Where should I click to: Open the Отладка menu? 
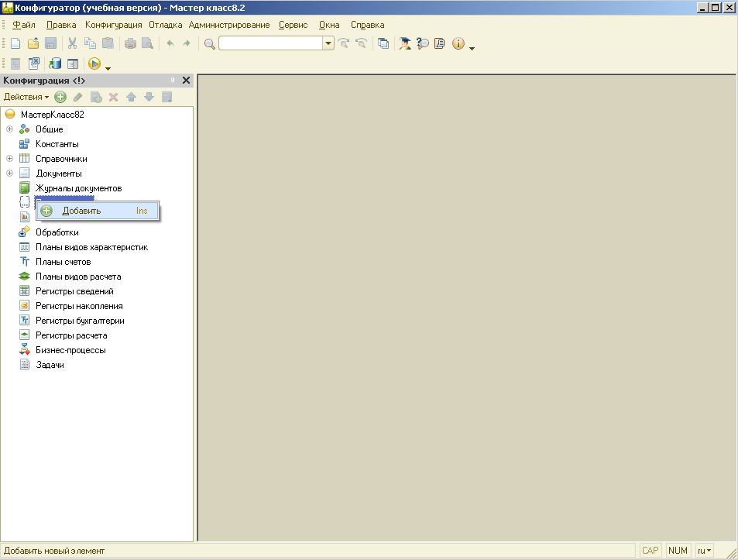(165, 25)
